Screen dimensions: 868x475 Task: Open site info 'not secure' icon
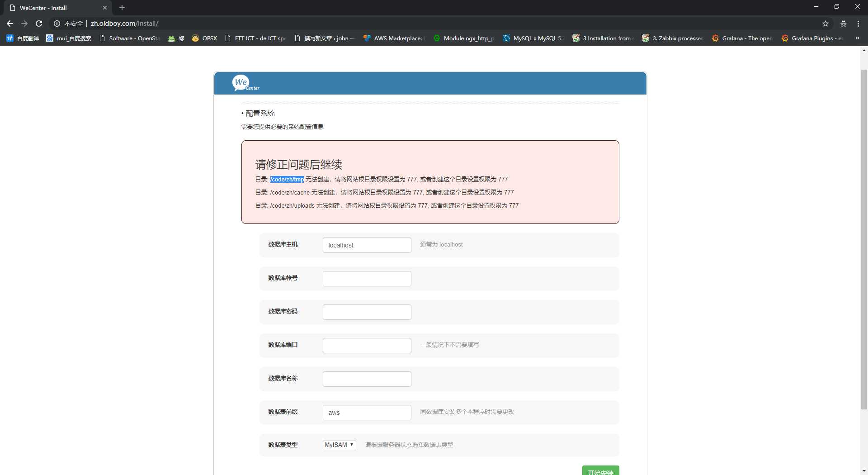coord(57,24)
